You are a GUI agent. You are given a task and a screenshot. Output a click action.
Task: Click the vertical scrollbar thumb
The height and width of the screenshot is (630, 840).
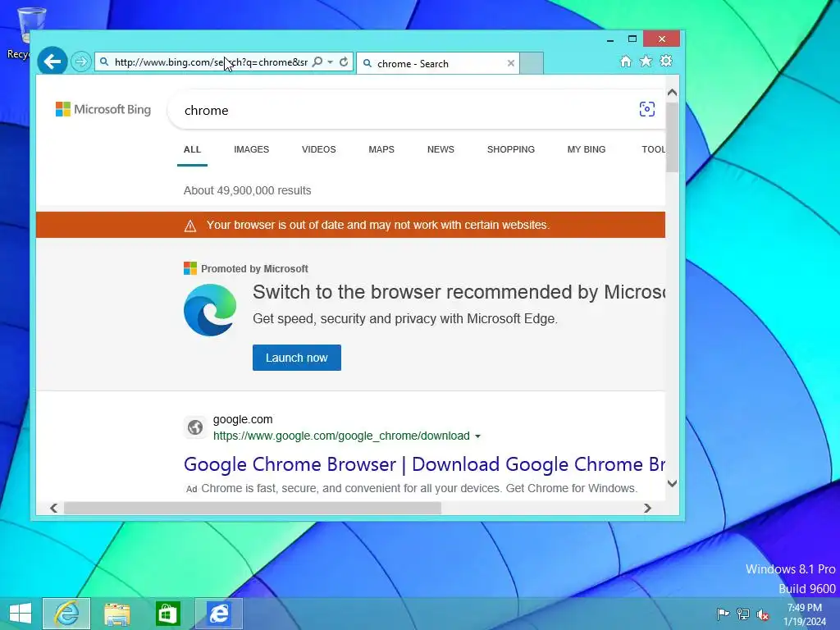pyautogui.click(x=673, y=137)
